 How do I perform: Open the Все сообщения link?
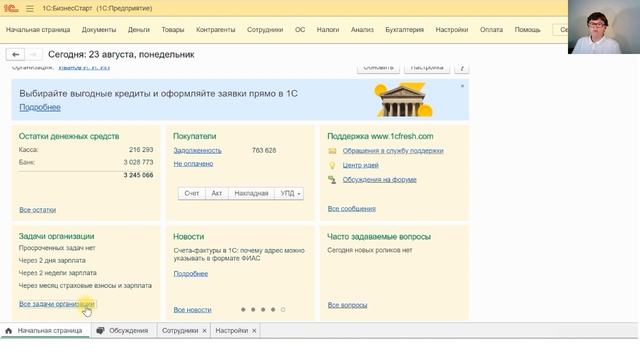click(x=352, y=209)
